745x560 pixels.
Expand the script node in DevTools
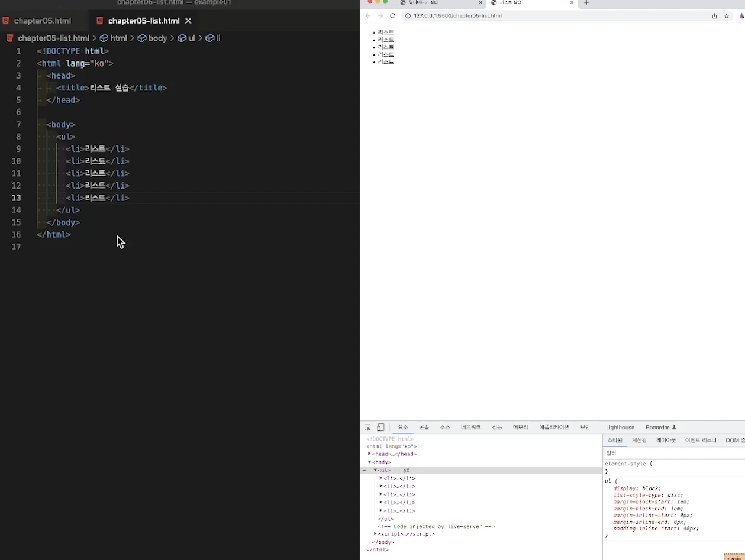[375, 534]
